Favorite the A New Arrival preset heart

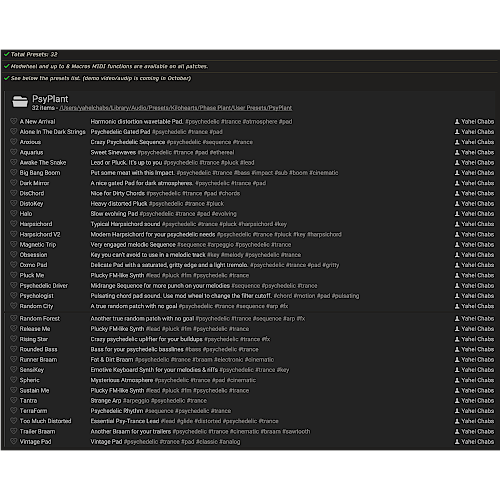pyautogui.click(x=14, y=121)
